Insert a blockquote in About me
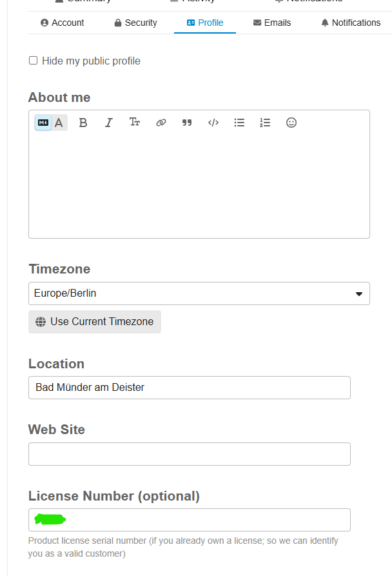This screenshot has width=392, height=576. [x=187, y=123]
